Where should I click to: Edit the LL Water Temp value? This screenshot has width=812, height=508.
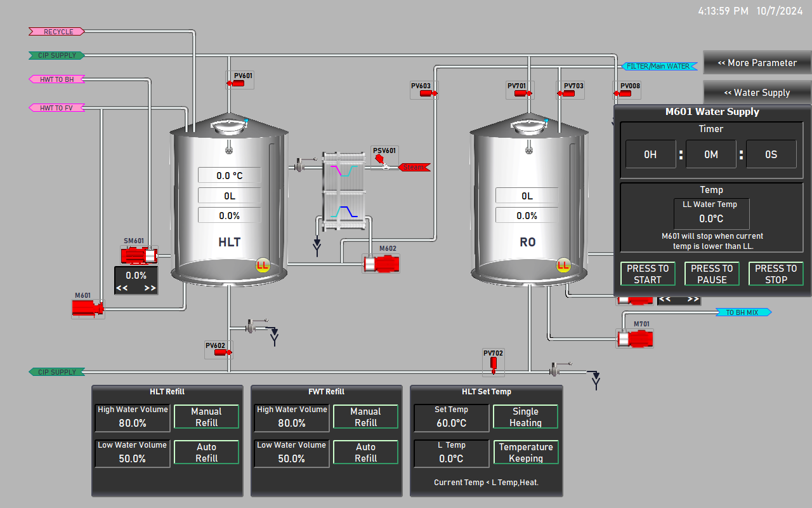711,214
